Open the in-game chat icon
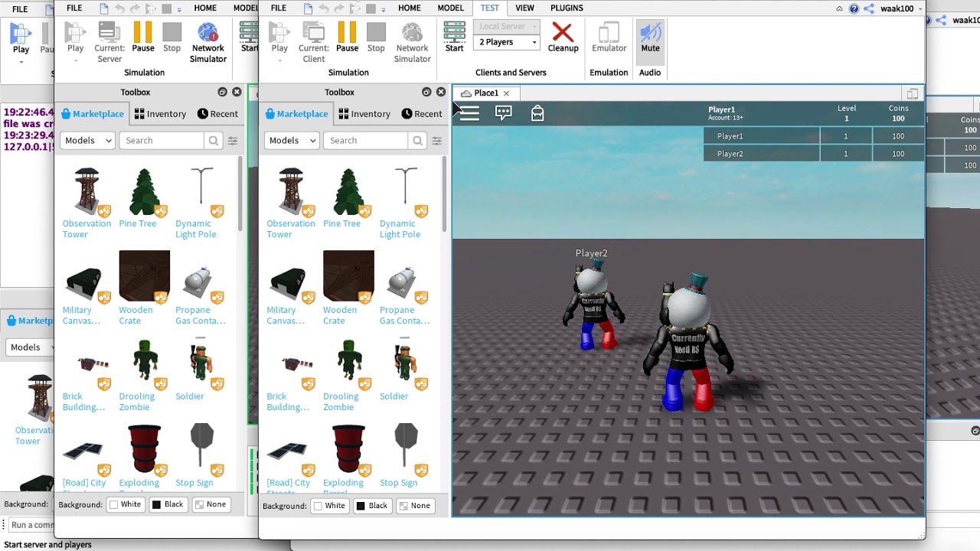Viewport: 980px width, 551px height. click(504, 113)
